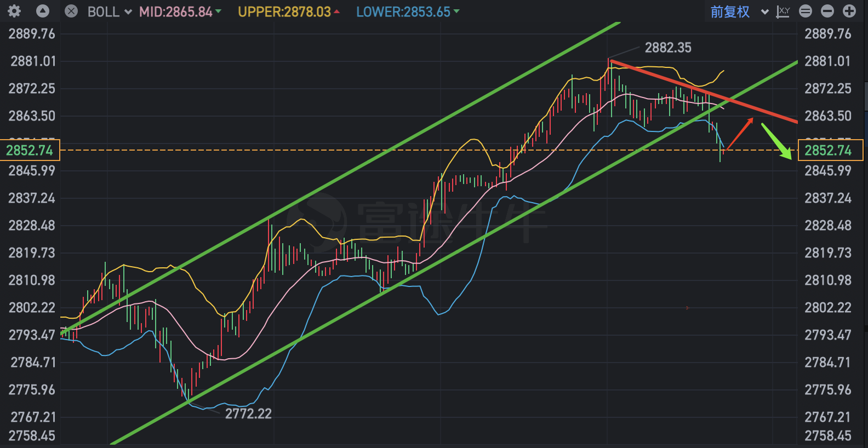
Task: Click the X,Y axis settings icon
Action: click(x=783, y=12)
